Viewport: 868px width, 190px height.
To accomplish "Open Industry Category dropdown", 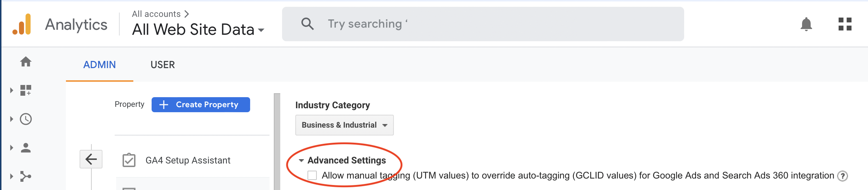I will click(x=344, y=125).
